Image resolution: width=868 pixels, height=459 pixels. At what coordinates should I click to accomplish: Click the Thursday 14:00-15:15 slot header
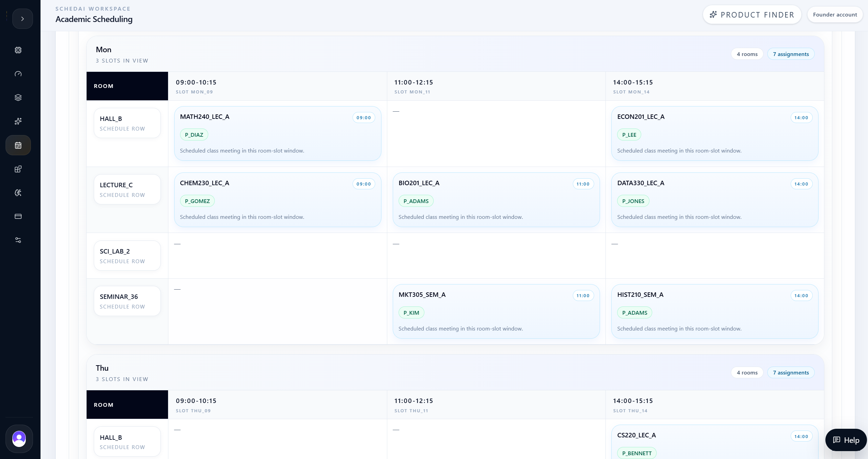715,405
